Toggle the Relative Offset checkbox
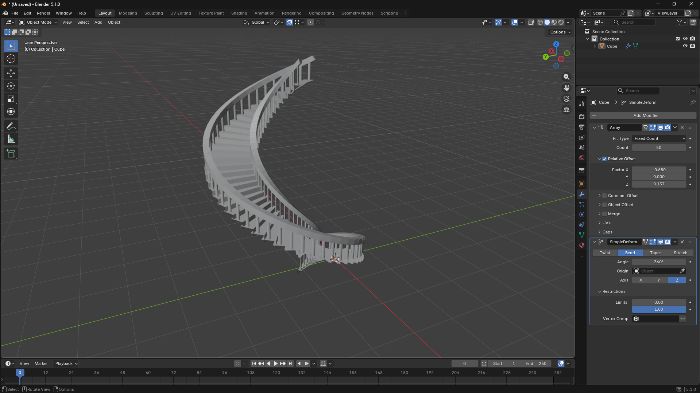 click(x=604, y=159)
